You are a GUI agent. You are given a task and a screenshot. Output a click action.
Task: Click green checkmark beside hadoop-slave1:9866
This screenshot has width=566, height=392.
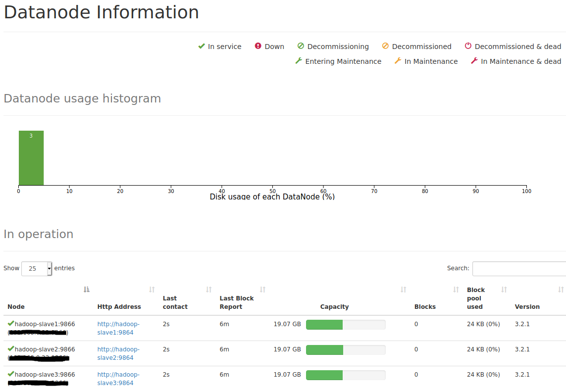coord(10,324)
